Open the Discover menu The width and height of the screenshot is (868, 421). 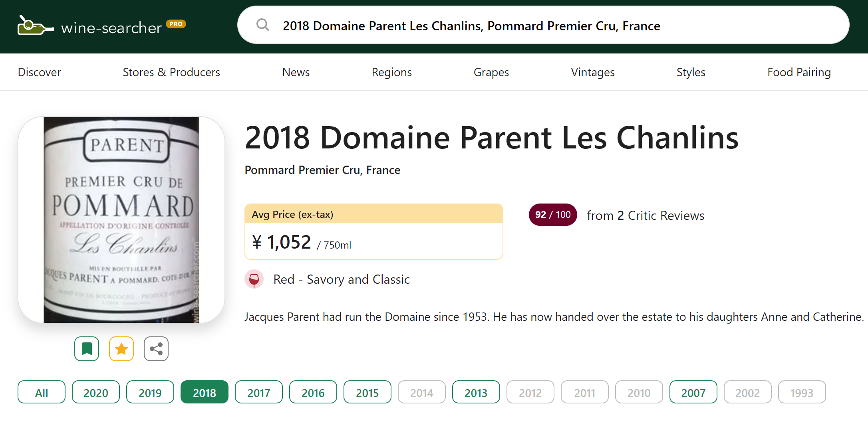pyautogui.click(x=39, y=72)
